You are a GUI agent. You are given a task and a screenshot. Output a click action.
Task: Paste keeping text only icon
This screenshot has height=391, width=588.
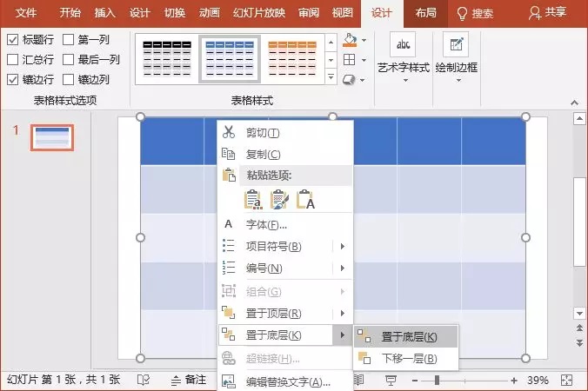coord(305,199)
